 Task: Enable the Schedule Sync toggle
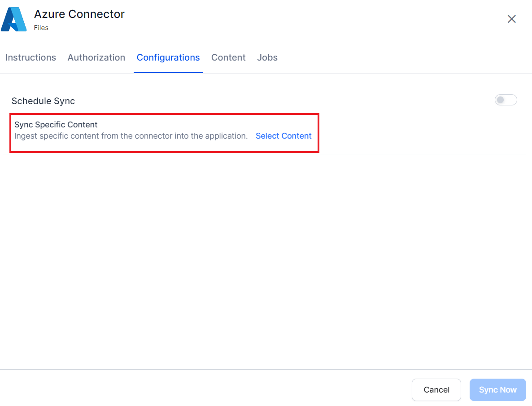(506, 100)
